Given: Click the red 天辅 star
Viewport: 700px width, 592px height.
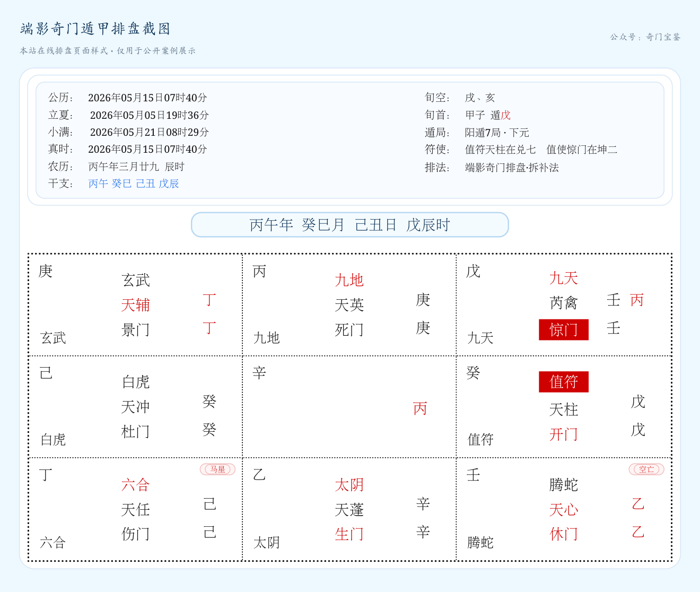Looking at the screenshot, I should click(x=136, y=305).
